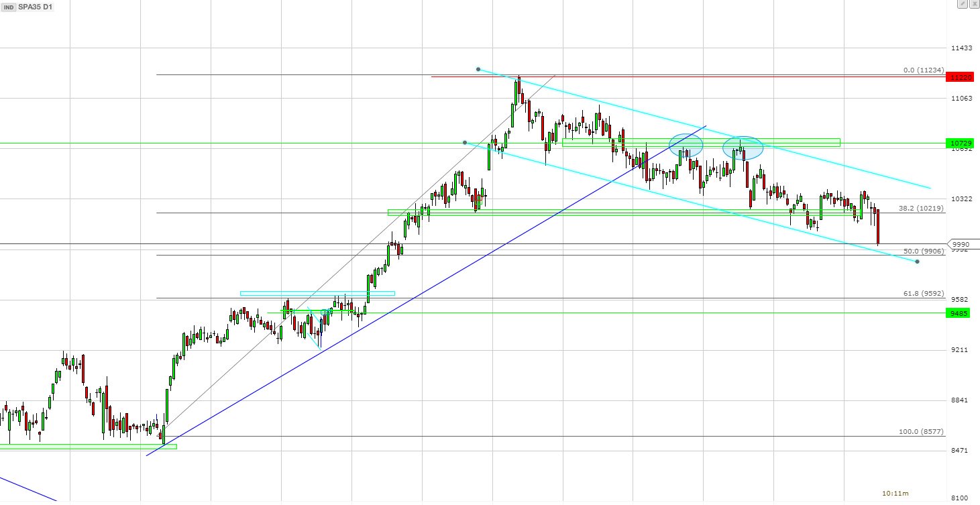Click the 11433 price axis value

click(x=962, y=48)
